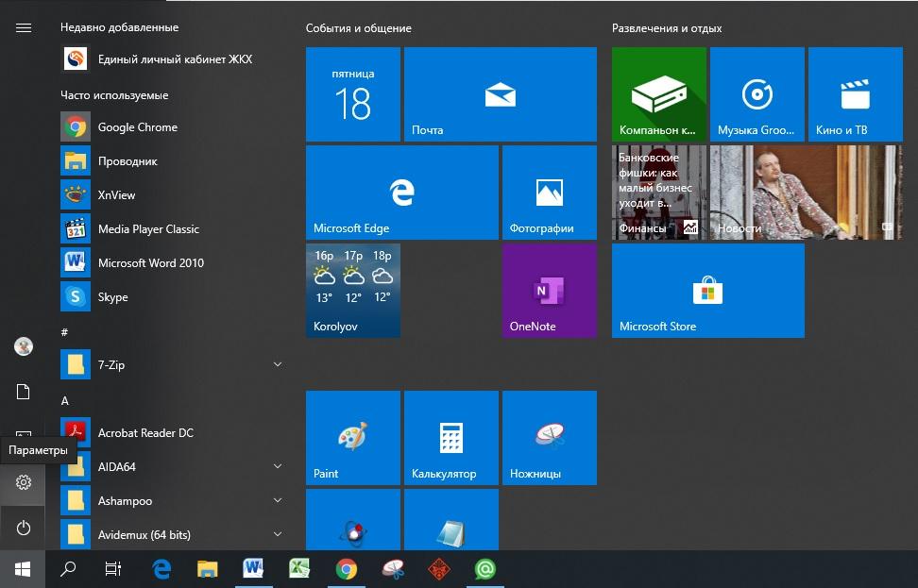Open the Фотографии tile

click(x=550, y=193)
